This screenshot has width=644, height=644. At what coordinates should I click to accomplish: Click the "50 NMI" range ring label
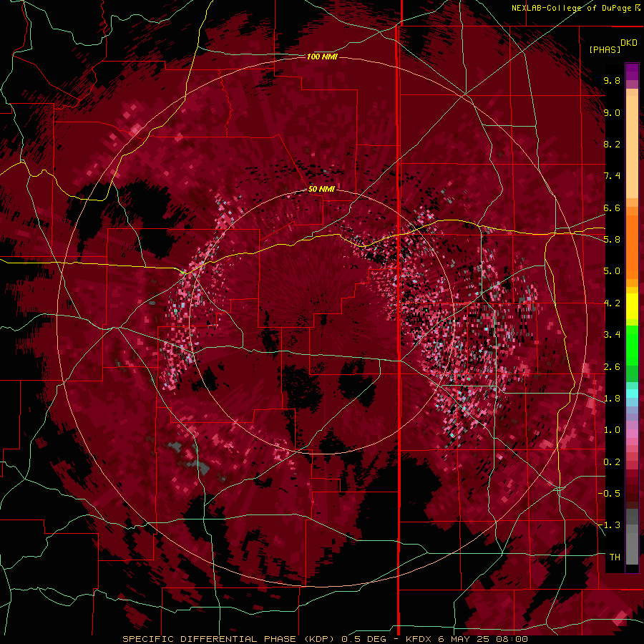point(321,190)
